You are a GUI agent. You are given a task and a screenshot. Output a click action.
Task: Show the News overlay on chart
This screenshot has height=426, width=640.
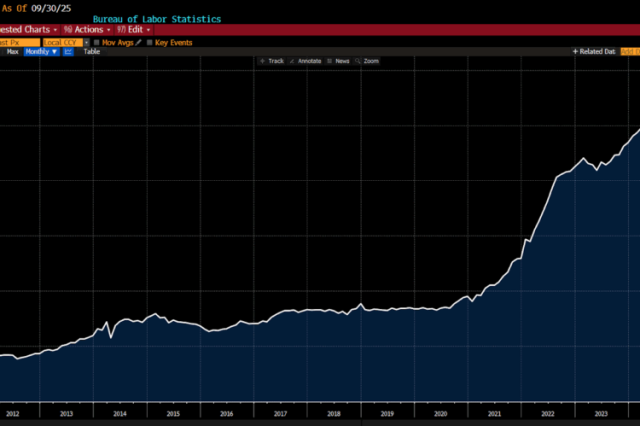pos(337,61)
